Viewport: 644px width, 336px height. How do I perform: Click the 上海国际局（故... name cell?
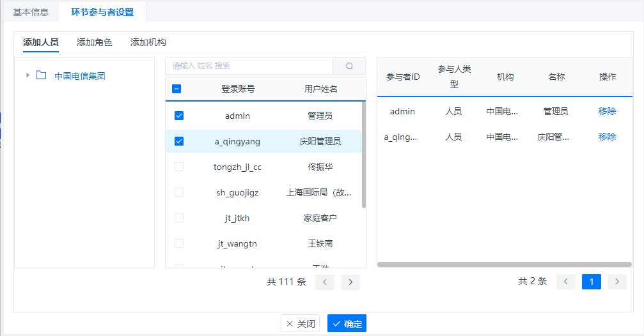coord(318,192)
